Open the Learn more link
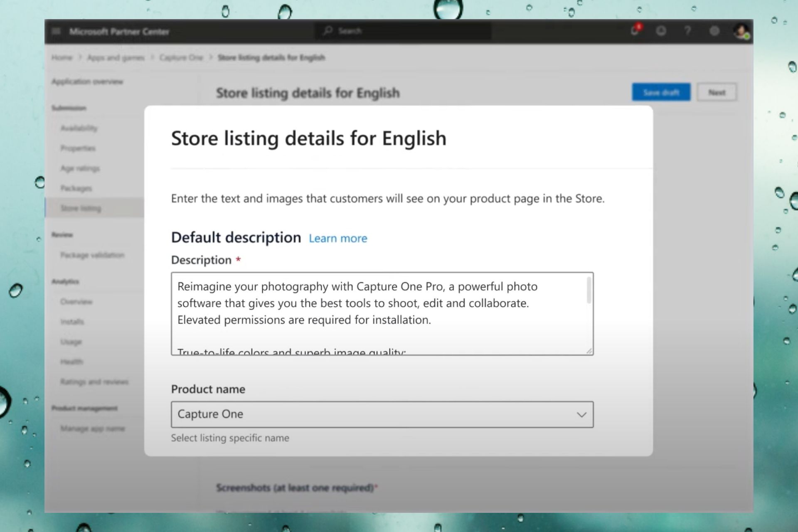 (338, 238)
